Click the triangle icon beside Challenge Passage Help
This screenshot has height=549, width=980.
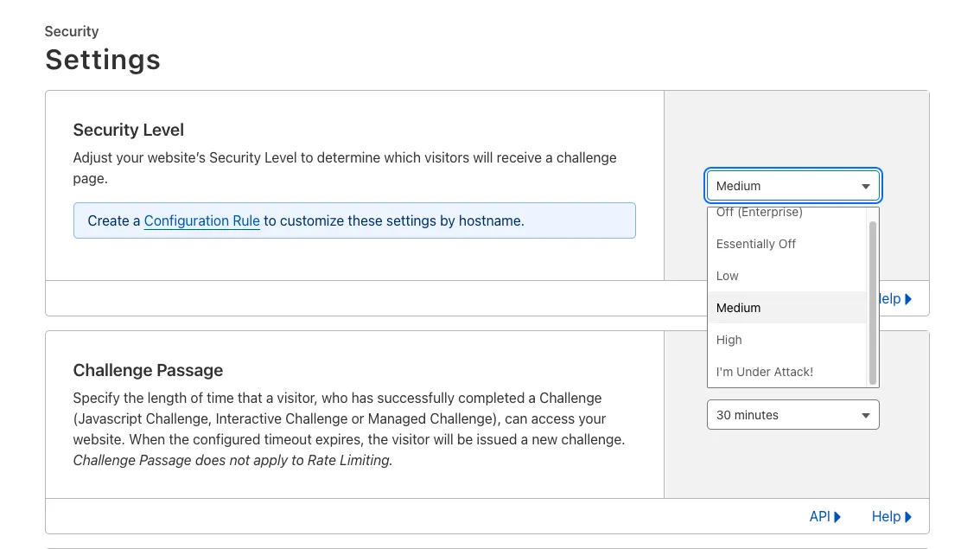pyautogui.click(x=908, y=517)
